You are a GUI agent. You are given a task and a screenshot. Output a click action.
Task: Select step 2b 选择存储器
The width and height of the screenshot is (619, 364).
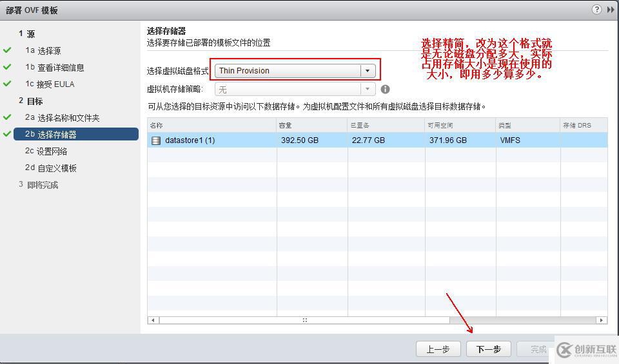pos(76,134)
